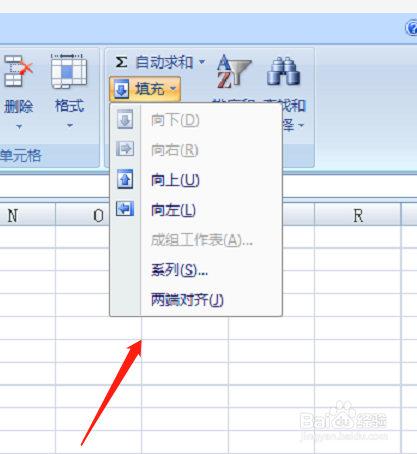Select 成组工作表(A)... menu entry

202,240
